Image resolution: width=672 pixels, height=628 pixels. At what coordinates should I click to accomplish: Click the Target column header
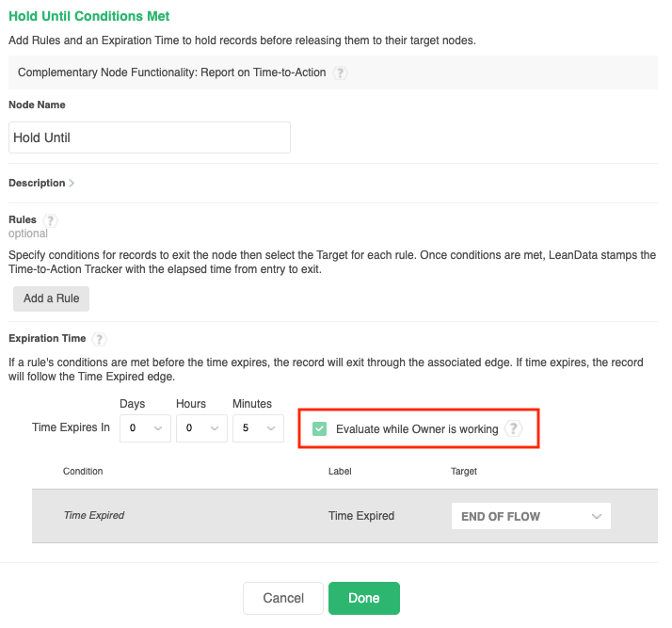464,471
